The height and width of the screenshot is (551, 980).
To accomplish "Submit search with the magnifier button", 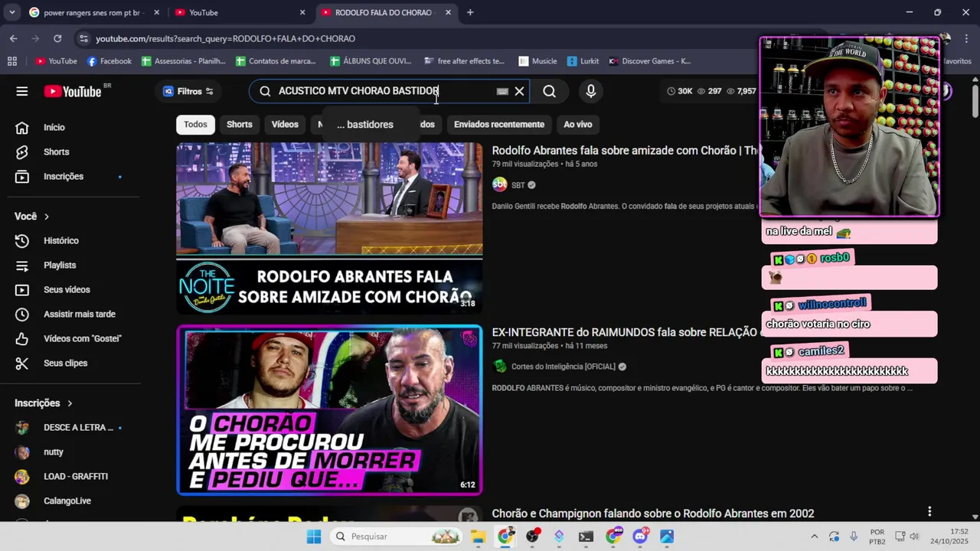I will click(x=550, y=91).
